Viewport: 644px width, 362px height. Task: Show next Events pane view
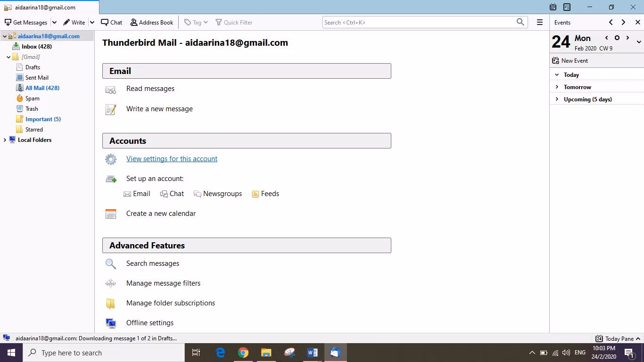click(623, 22)
